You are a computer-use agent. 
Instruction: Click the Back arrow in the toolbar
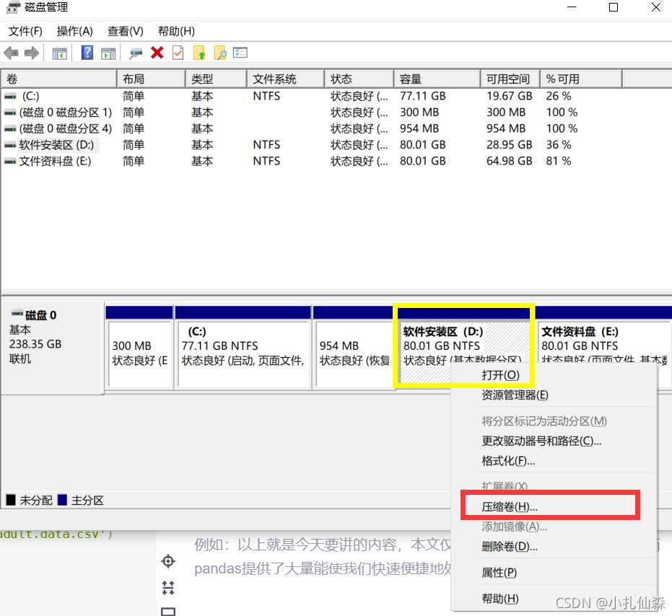[x=11, y=53]
